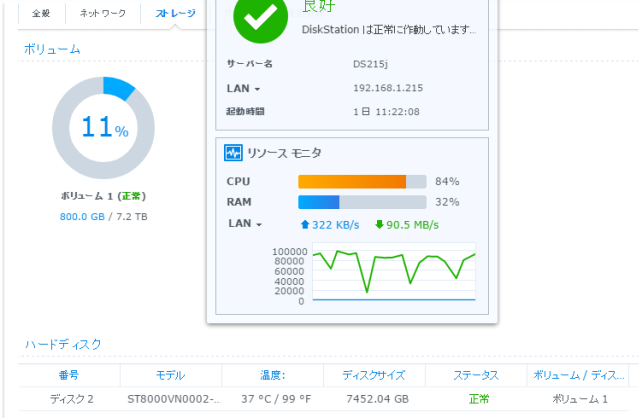Click the LAN traffic line graph

[394, 272]
